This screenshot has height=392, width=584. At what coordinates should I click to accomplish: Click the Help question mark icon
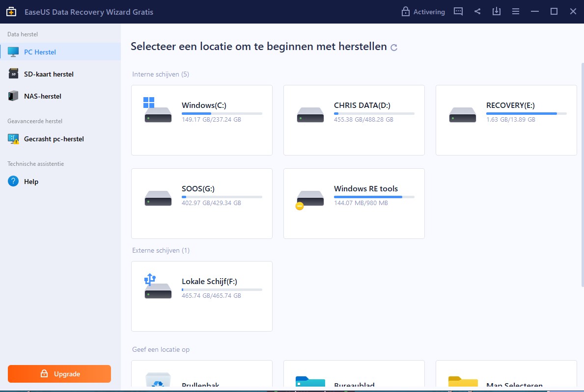click(x=13, y=181)
